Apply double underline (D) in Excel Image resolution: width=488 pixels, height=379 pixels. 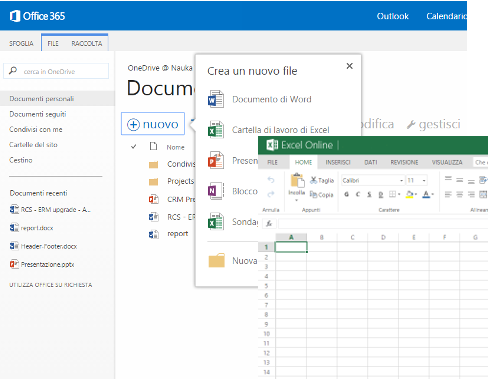[381, 194]
